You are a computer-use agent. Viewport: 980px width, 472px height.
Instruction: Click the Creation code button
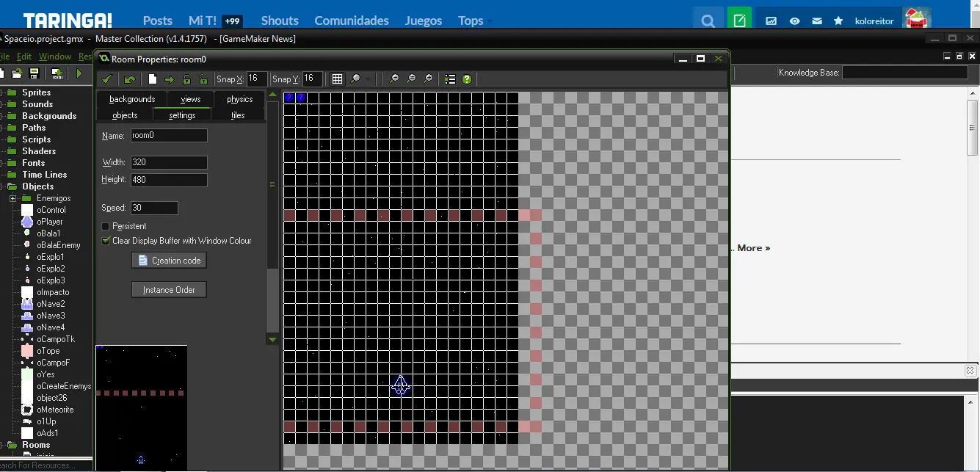pyautogui.click(x=169, y=261)
